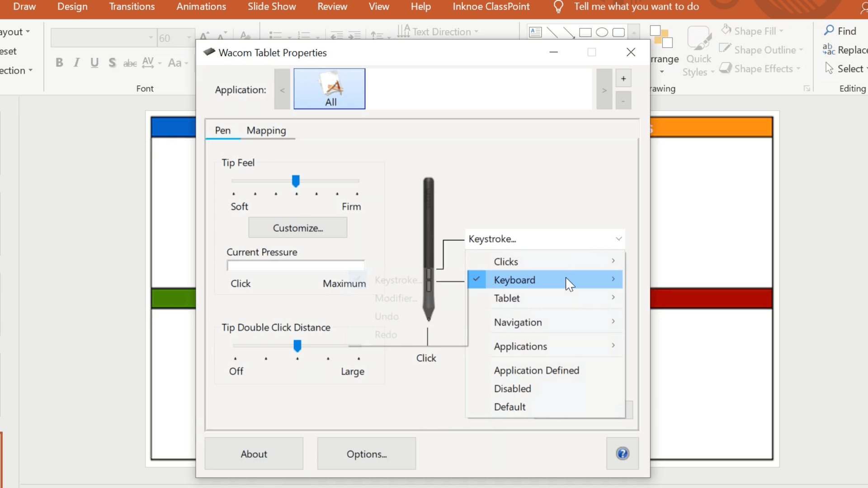Click the Italic formatting icon
868x488 pixels.
tap(76, 62)
